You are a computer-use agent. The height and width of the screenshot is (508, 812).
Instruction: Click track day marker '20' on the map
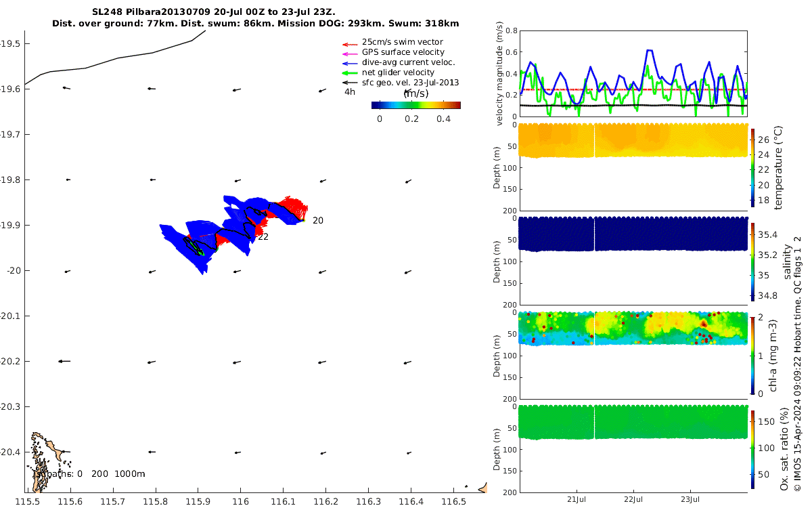coord(318,221)
